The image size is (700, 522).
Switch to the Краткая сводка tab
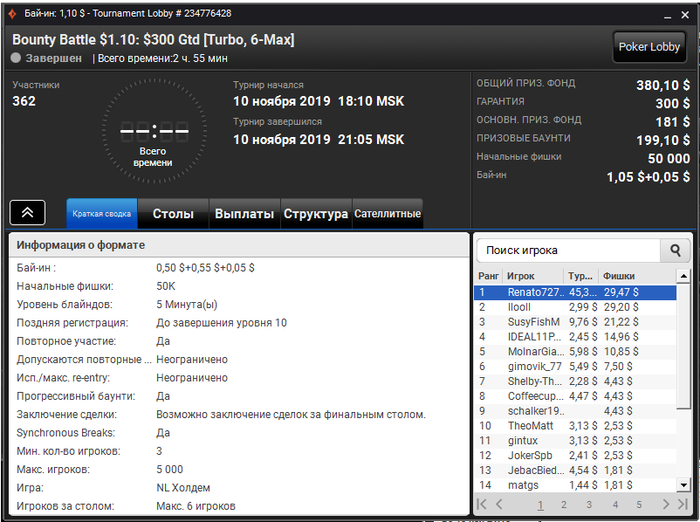(x=102, y=213)
